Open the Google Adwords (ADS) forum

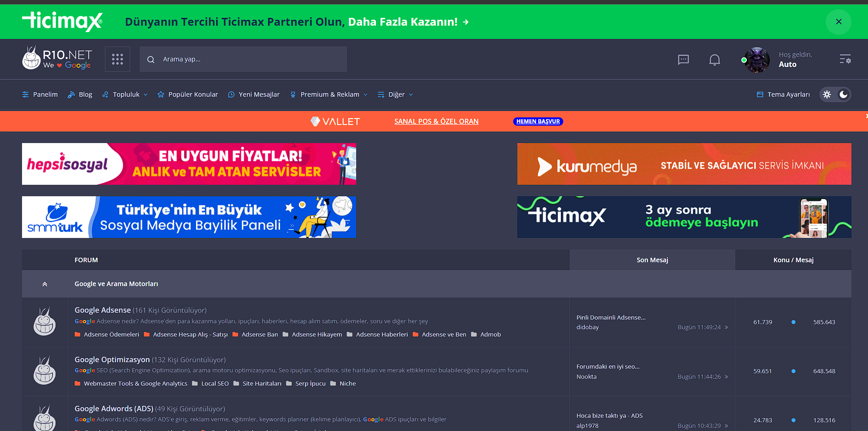tap(114, 409)
